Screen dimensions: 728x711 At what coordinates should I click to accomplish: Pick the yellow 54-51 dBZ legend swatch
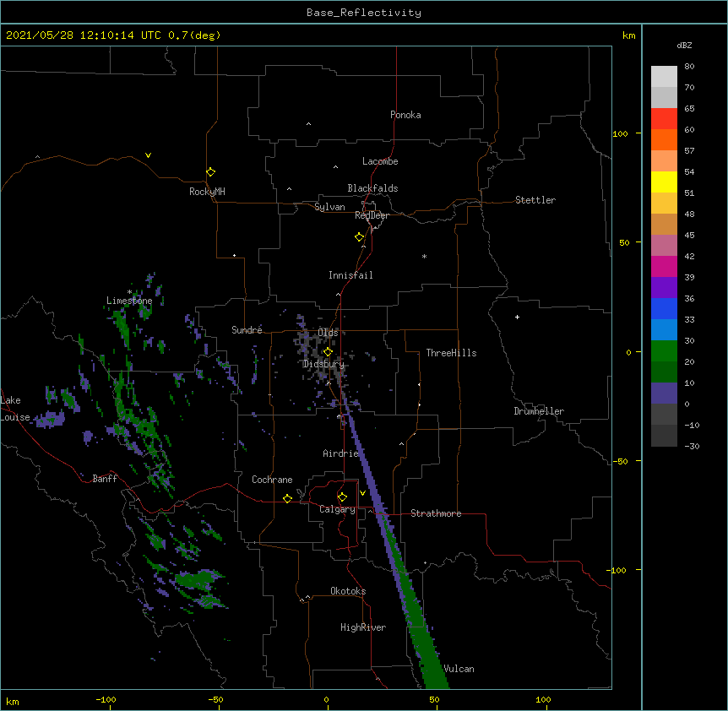[x=664, y=182]
